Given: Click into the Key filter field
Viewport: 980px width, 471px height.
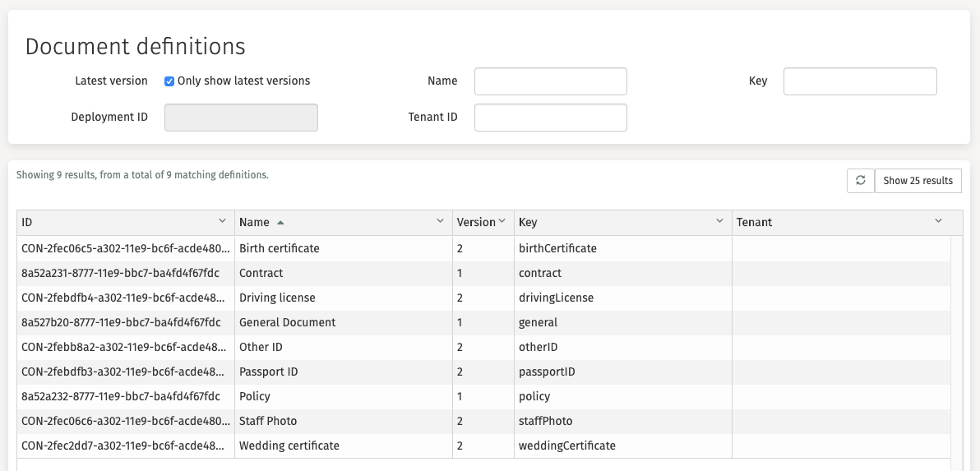Looking at the screenshot, I should pyautogui.click(x=859, y=81).
